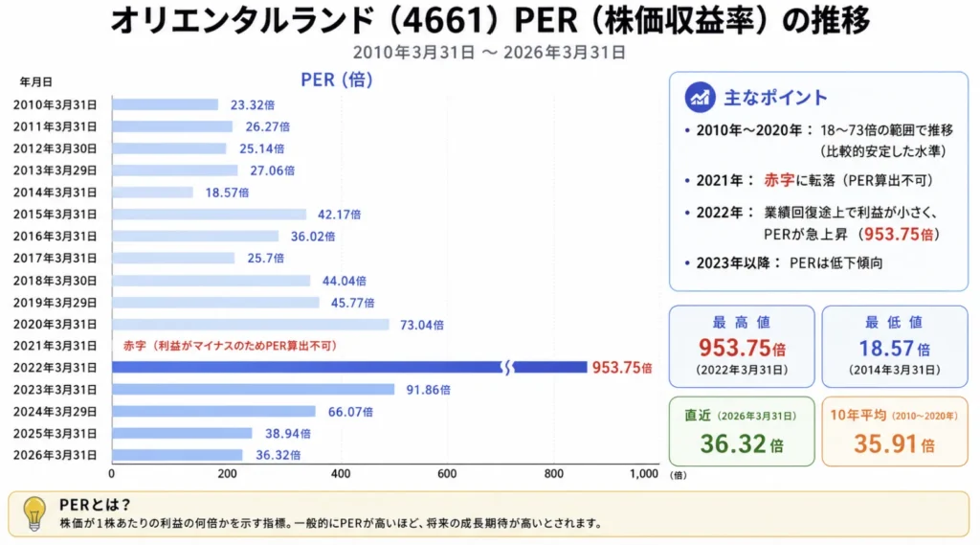
Task: Click the 2017年3月31日 date label
Action: pos(55,258)
